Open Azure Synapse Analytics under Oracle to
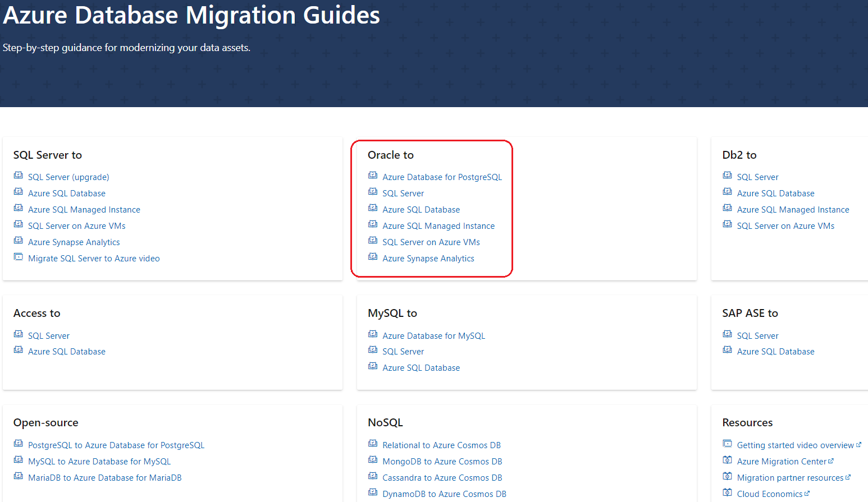 [x=428, y=259]
